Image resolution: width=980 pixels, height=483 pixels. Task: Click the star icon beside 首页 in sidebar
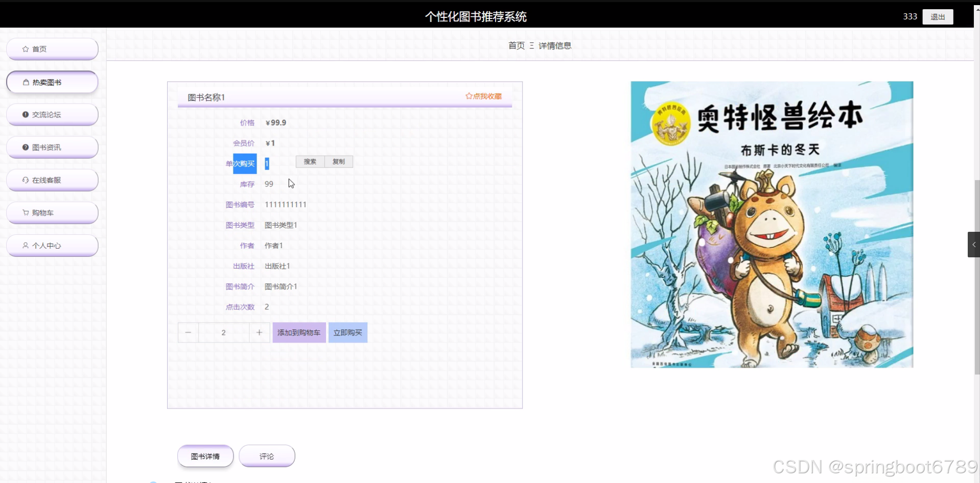(26, 49)
